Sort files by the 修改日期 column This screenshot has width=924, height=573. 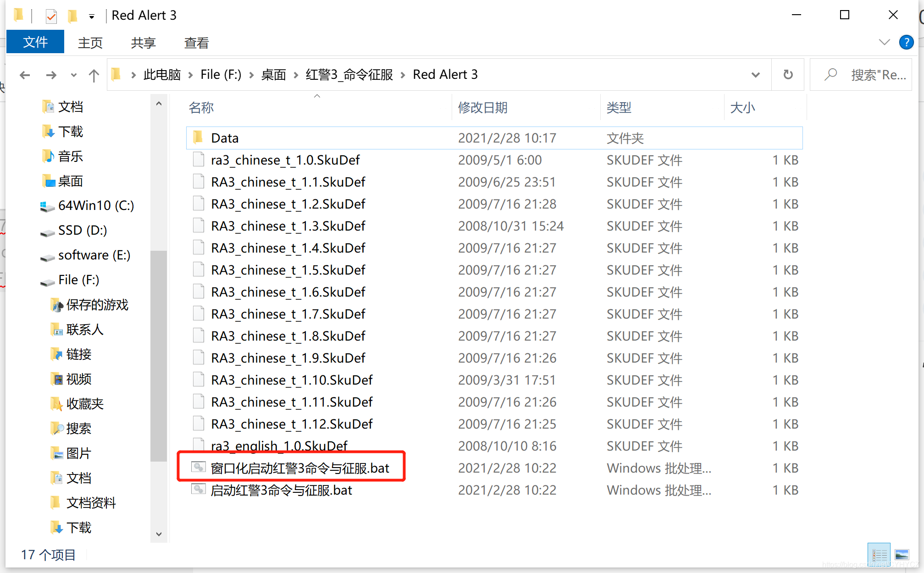click(482, 108)
